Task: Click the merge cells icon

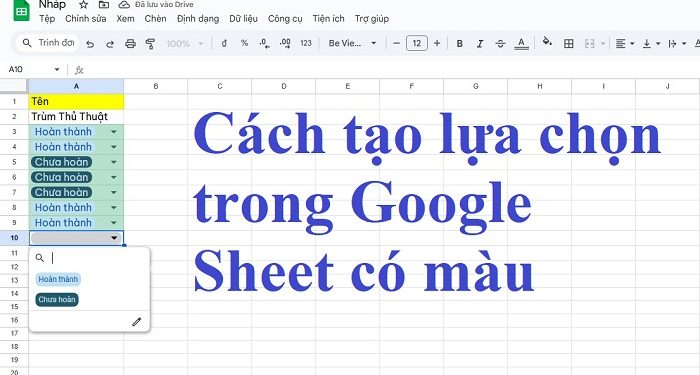Action: click(x=590, y=43)
